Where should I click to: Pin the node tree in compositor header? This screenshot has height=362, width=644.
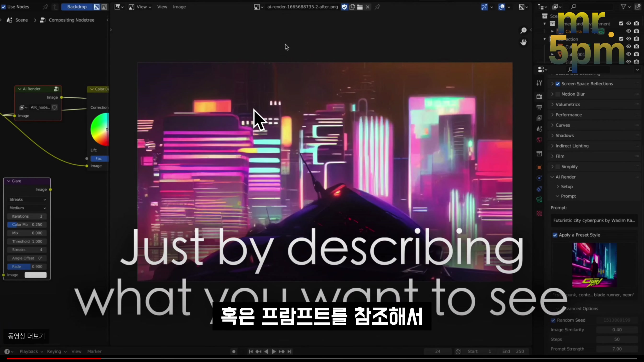click(45, 7)
